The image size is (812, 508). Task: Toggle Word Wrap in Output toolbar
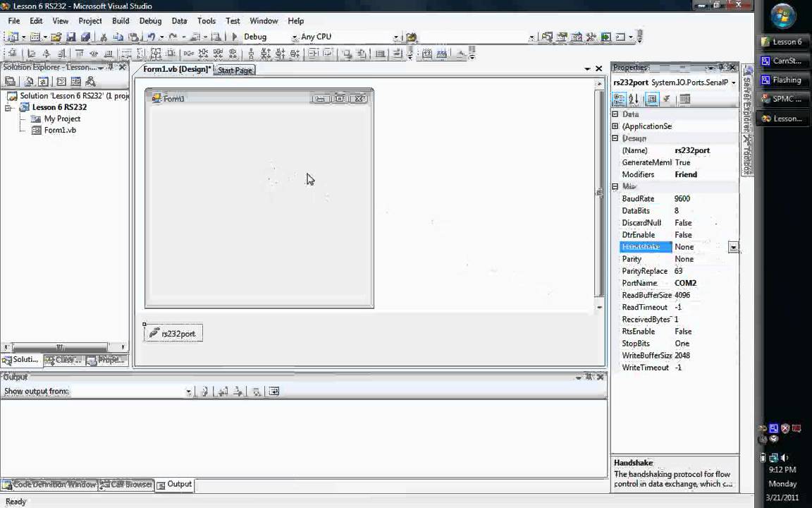[274, 392]
